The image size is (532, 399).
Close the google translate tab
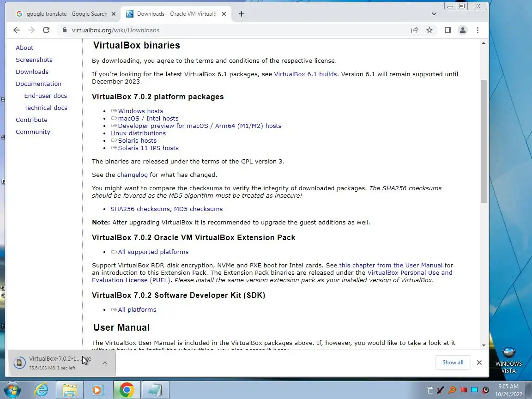tap(114, 14)
